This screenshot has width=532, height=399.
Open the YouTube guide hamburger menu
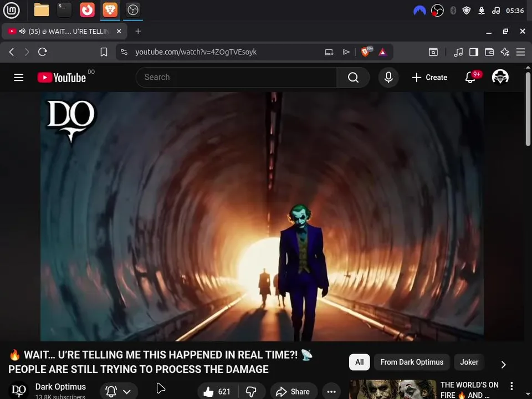click(19, 78)
